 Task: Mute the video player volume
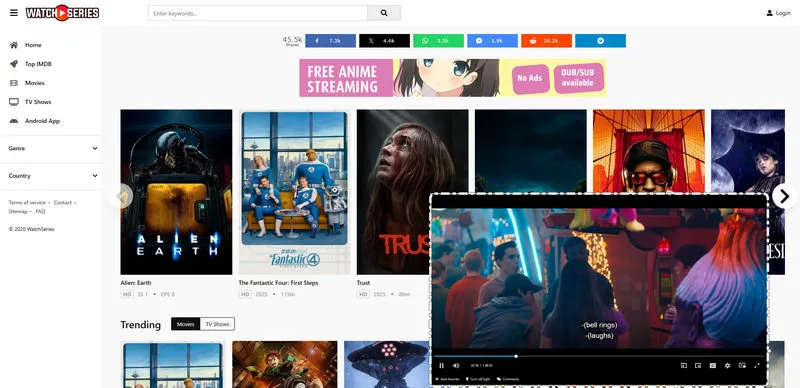coord(456,366)
